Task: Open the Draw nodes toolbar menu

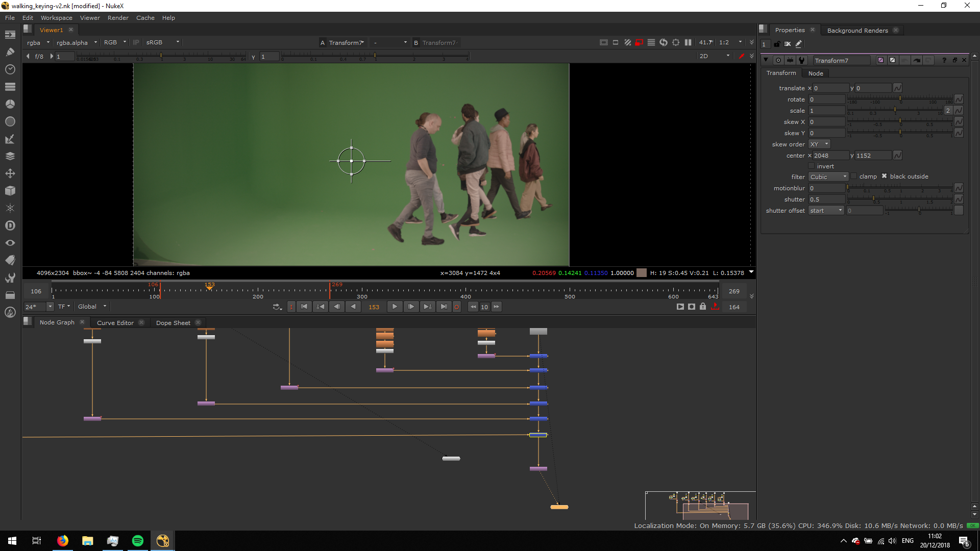Action: click(10, 52)
